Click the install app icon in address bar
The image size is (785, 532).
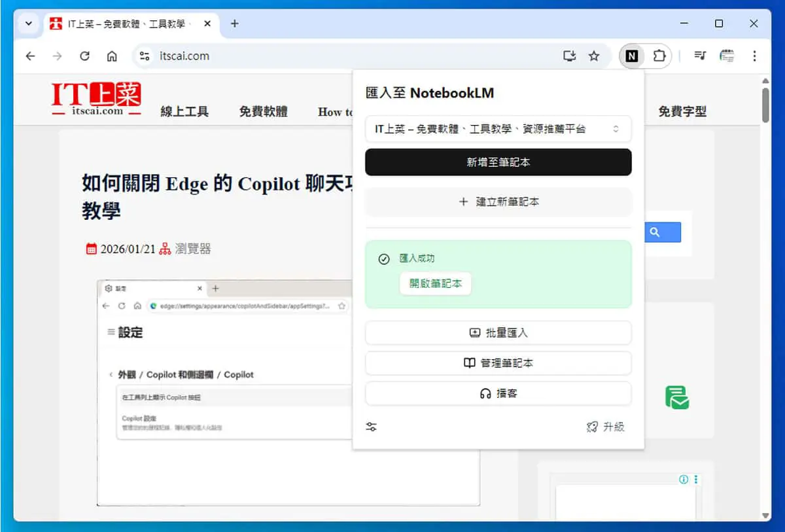[570, 56]
